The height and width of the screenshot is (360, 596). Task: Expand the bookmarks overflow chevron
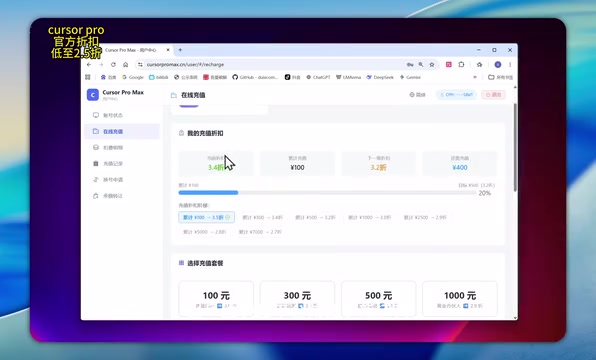[x=475, y=77]
